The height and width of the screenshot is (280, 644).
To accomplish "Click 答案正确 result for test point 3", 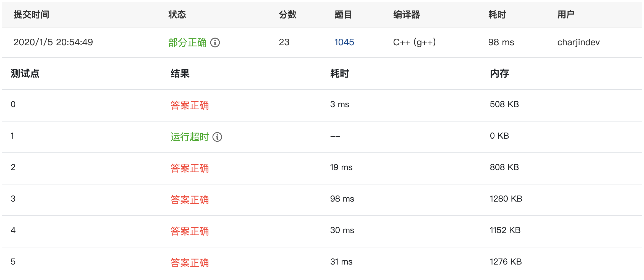I will coord(190,200).
